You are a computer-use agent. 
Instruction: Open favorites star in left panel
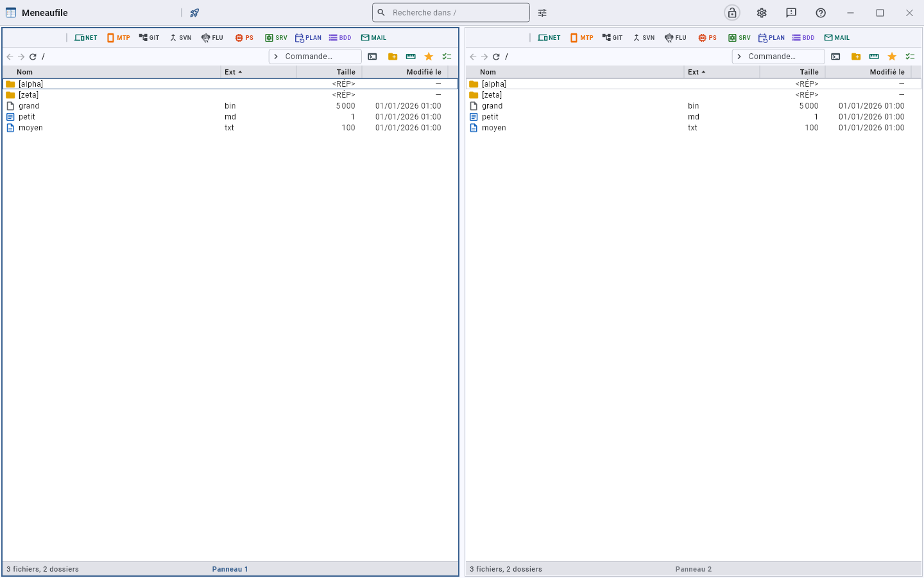click(429, 57)
